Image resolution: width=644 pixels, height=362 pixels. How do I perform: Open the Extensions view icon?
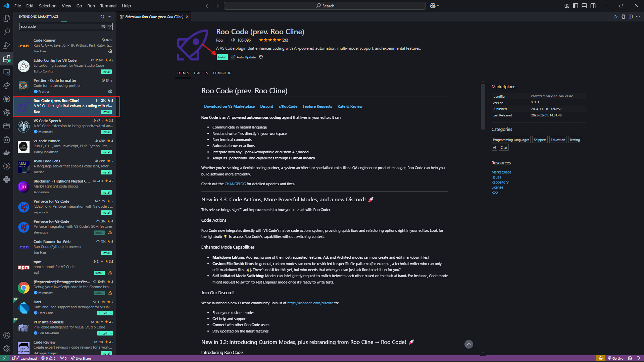pos(7,59)
